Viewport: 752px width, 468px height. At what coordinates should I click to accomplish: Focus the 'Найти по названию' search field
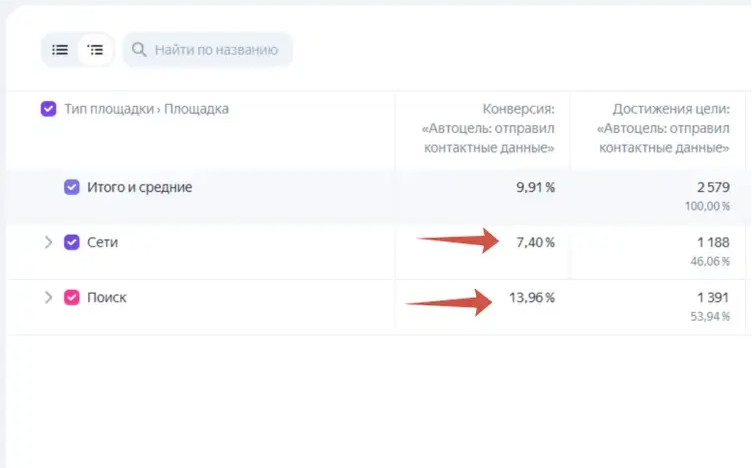tap(215, 49)
